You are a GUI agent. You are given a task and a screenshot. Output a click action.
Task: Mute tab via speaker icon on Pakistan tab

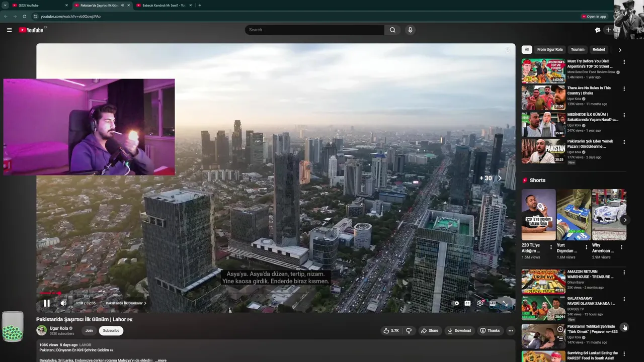(x=122, y=5)
